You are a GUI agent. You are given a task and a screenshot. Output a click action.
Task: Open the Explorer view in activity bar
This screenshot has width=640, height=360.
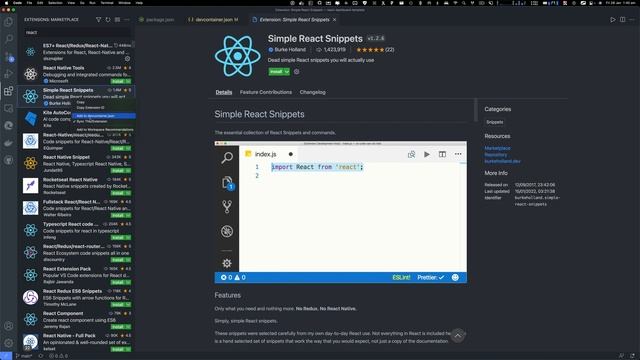(9, 22)
